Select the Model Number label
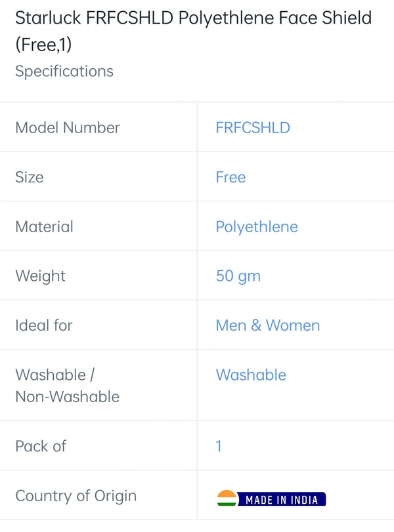 pyautogui.click(x=68, y=128)
